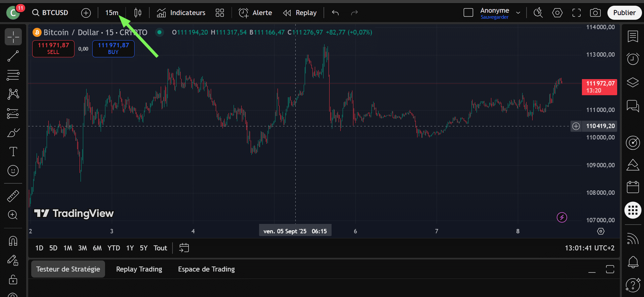Viewport: 644px width, 297px height.
Task: Open the 15m timeframe dropdown
Action: click(112, 13)
